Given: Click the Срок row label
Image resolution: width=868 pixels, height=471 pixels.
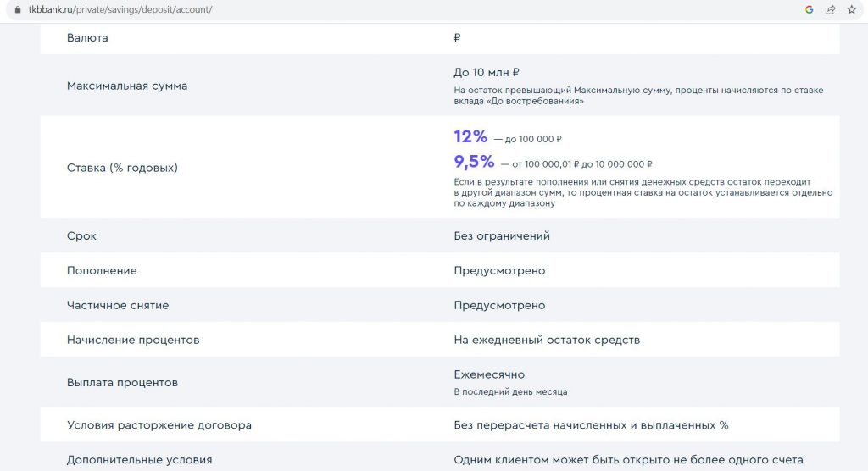Looking at the screenshot, I should pos(81,235).
